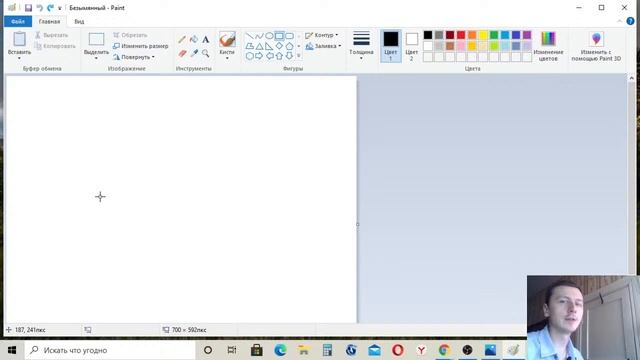The height and width of the screenshot is (360, 640).
Task: Open Paint help with the question mark icon
Action: point(630,21)
